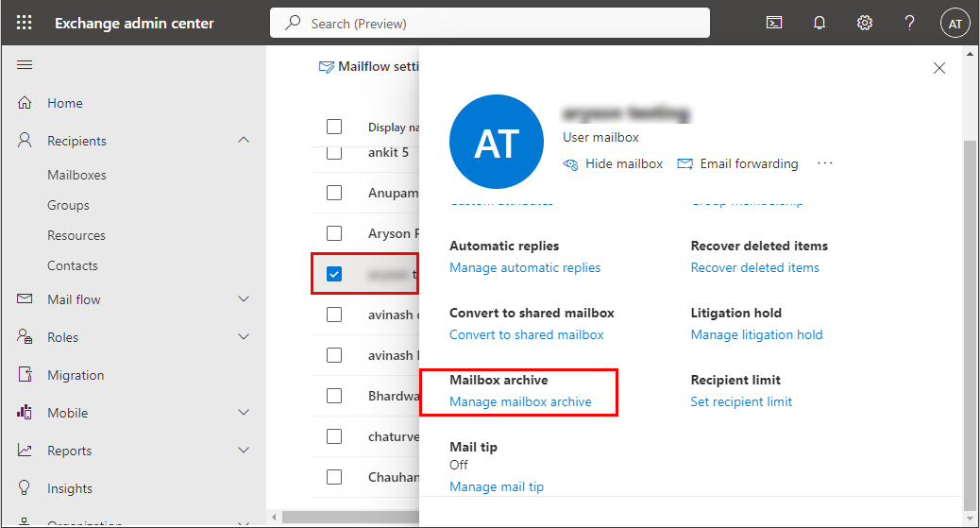Click the Reports chart icon
This screenshot has height=528, width=980.
25,450
